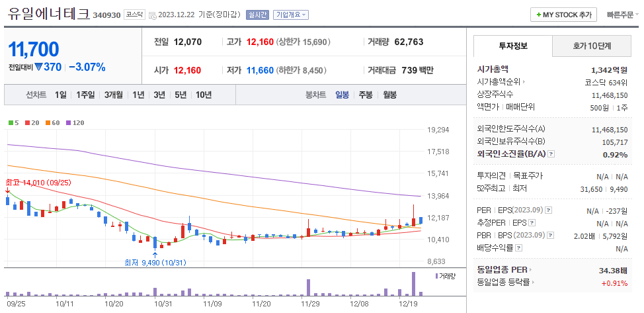Open the help icon beside 배당수익률

[x=519, y=248]
